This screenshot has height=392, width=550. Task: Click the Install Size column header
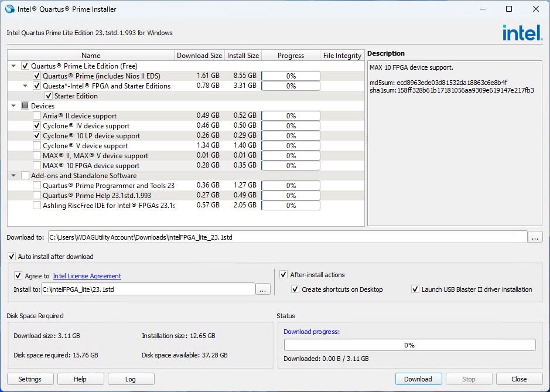pyautogui.click(x=243, y=56)
